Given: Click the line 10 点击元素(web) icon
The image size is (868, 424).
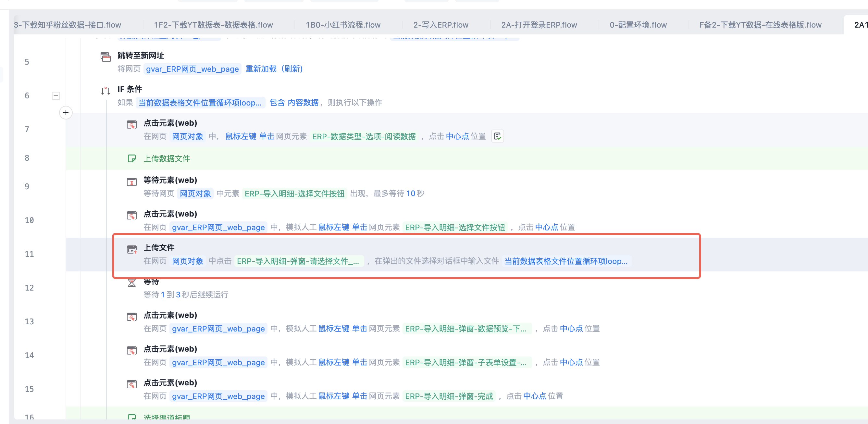Looking at the screenshot, I should 132,215.
